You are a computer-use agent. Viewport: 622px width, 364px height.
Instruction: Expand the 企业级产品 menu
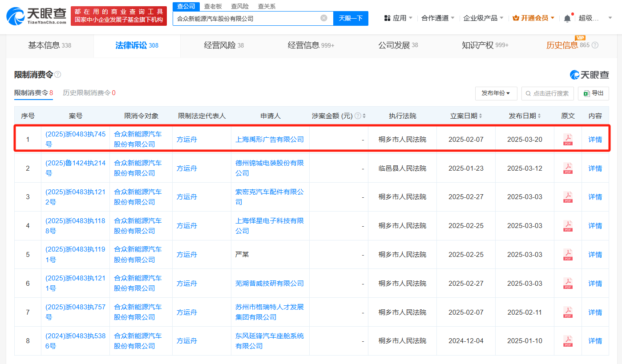[x=483, y=18]
